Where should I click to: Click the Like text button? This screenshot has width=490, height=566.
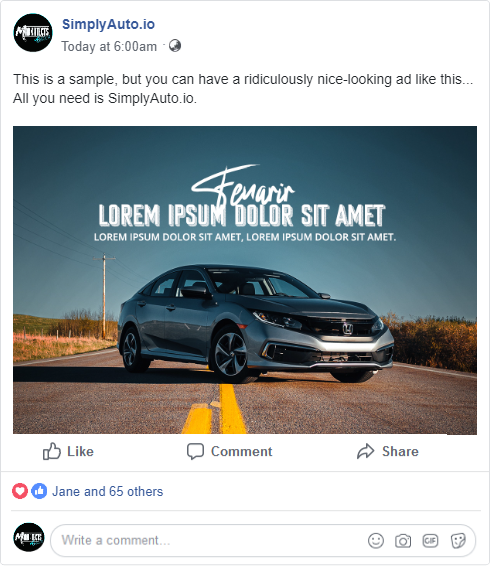80,452
